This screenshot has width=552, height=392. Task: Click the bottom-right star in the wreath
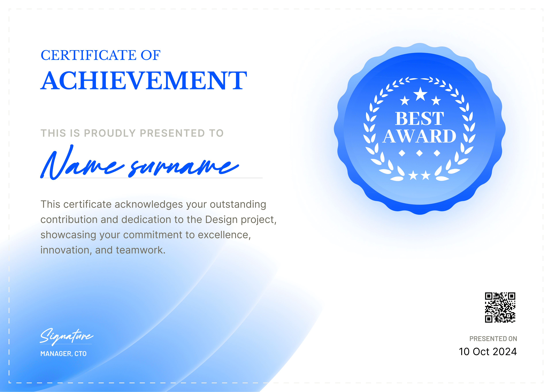tap(426, 175)
